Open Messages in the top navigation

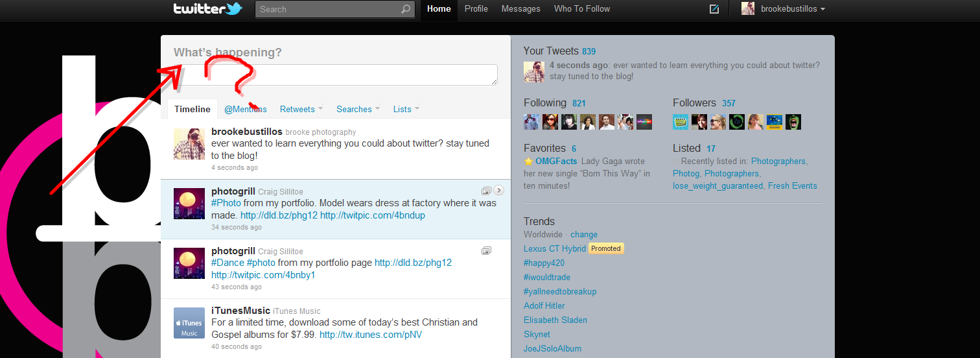[520, 9]
